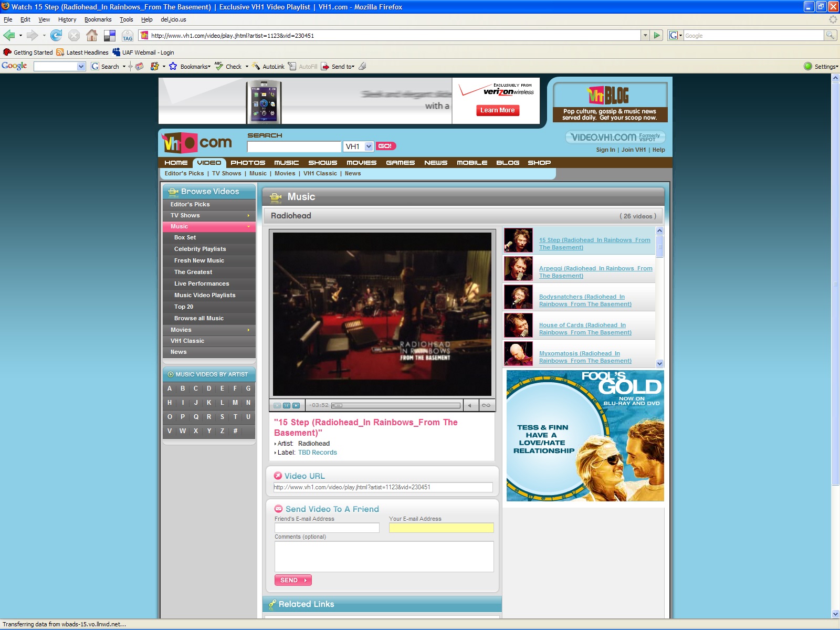Click Google toolbar Bookmarks star icon
Viewport: 840px width, 630px height.
tap(173, 66)
